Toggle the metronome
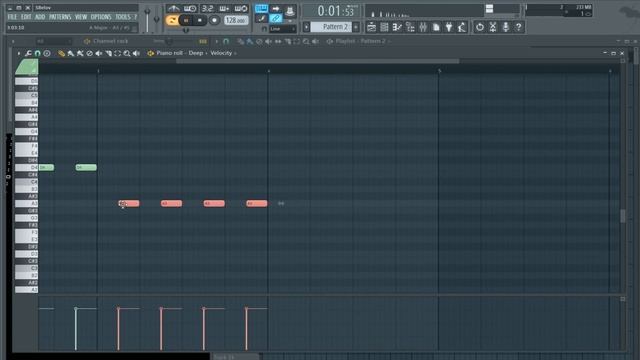This screenshot has width=640, height=360. [x=173, y=9]
